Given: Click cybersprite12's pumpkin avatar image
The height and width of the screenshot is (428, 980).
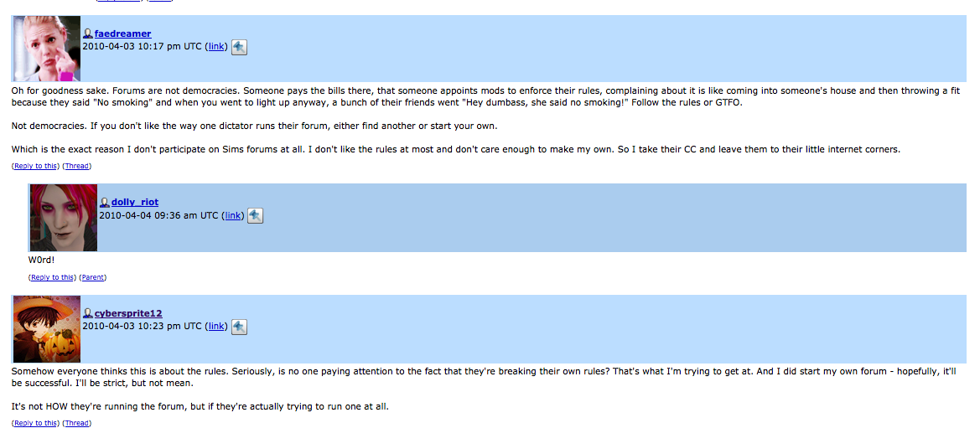Looking at the screenshot, I should click(47, 328).
